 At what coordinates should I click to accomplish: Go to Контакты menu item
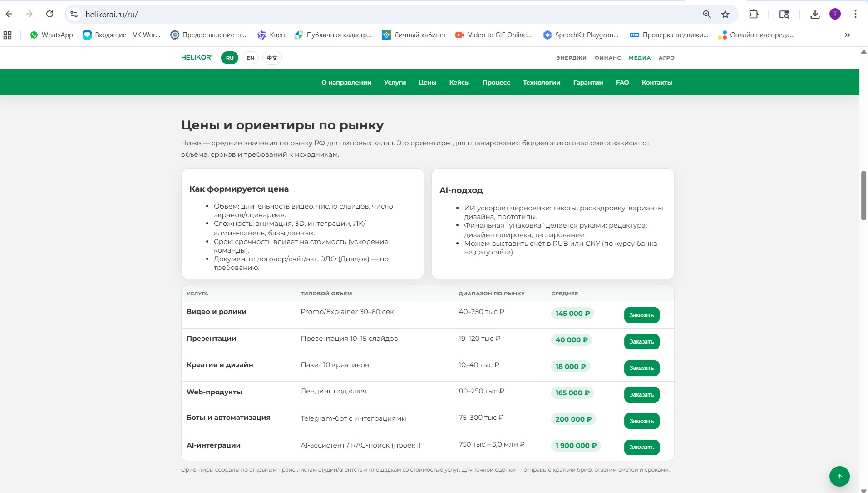[657, 82]
